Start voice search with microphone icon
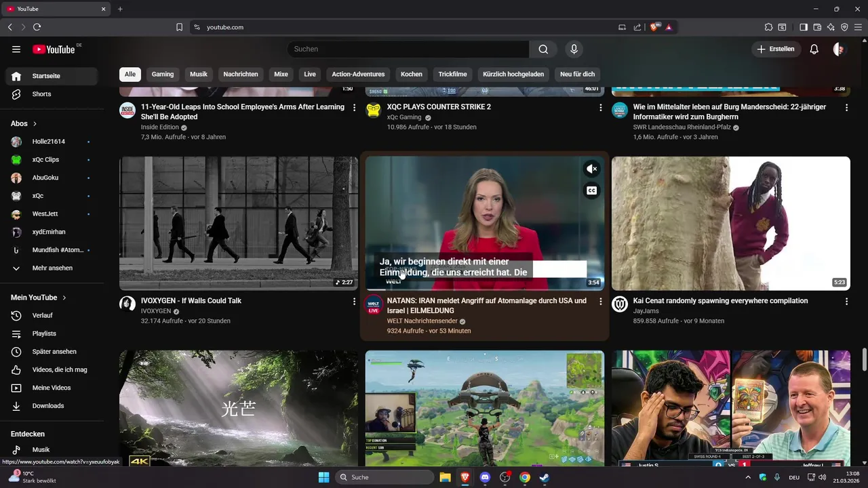The width and height of the screenshot is (868, 488). pyautogui.click(x=574, y=49)
